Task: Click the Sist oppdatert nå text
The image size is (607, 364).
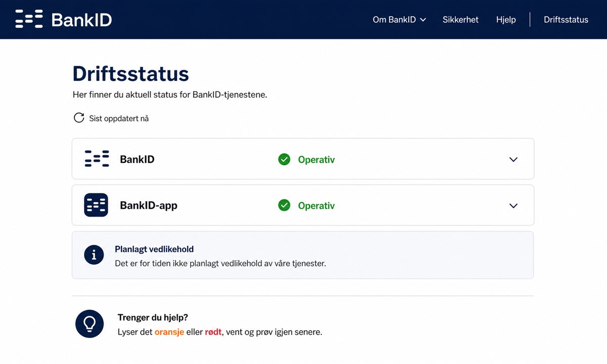Action: [x=119, y=118]
